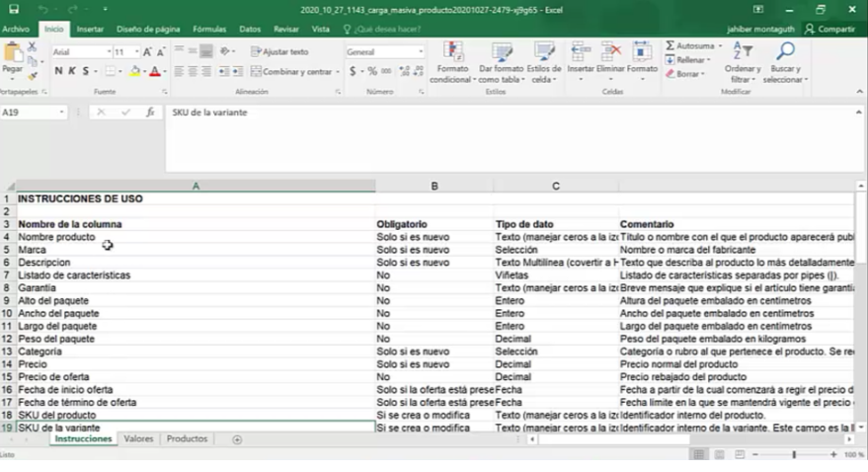Center text horizontally
This screenshot has width=868, height=472.
(193, 71)
